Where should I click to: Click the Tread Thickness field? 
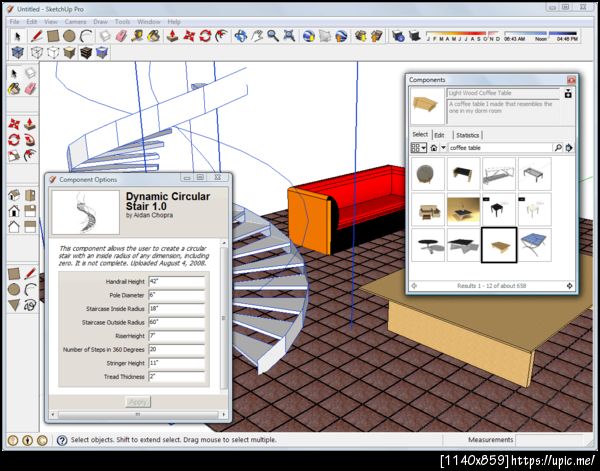point(177,376)
